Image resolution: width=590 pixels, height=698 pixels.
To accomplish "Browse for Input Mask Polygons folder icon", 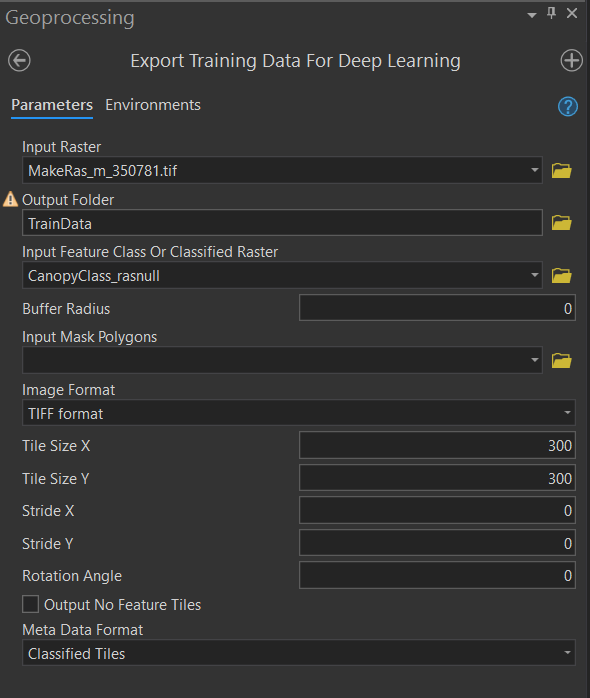I will [x=562, y=360].
